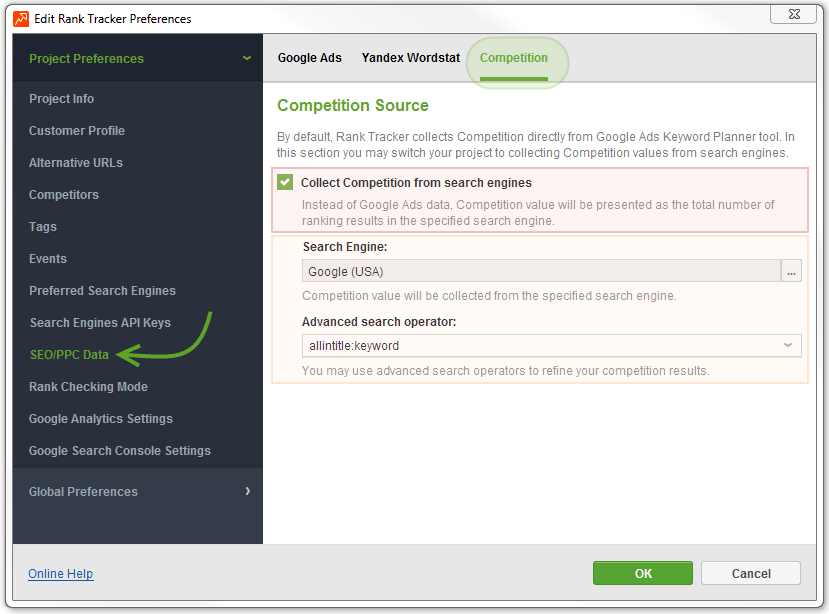The image size is (829, 614).
Task: Switch to the Yandex Wordstat tab
Action: click(x=411, y=58)
